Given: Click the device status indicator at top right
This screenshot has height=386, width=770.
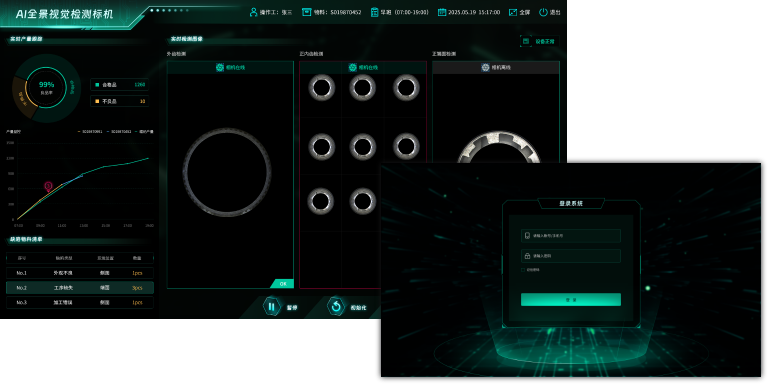Looking at the screenshot, I should click(x=539, y=41).
